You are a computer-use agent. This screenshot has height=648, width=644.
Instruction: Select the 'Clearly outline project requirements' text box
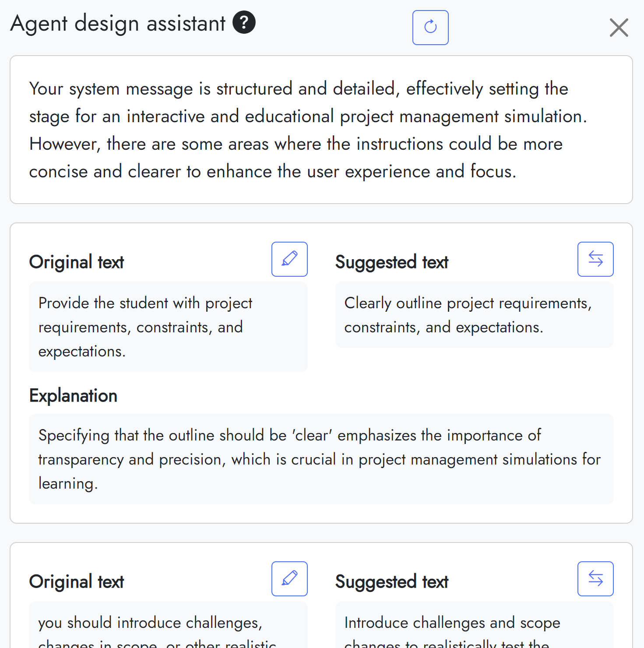[474, 315]
